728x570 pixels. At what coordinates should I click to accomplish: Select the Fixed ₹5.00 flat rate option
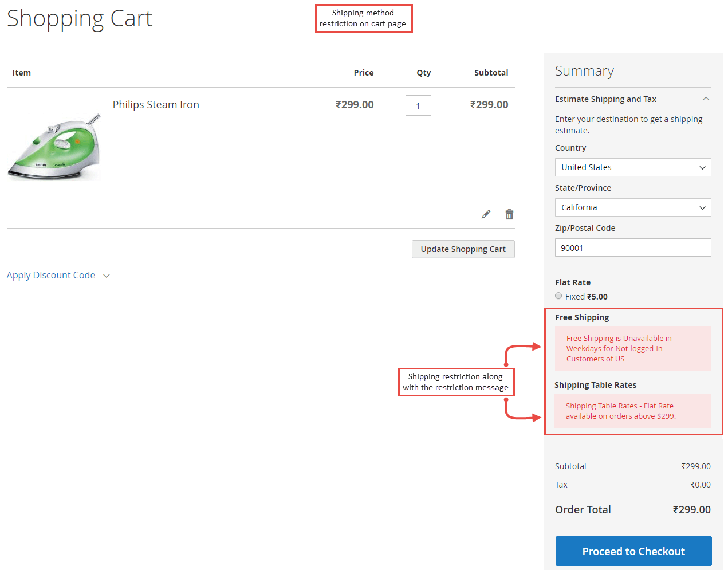(x=558, y=296)
